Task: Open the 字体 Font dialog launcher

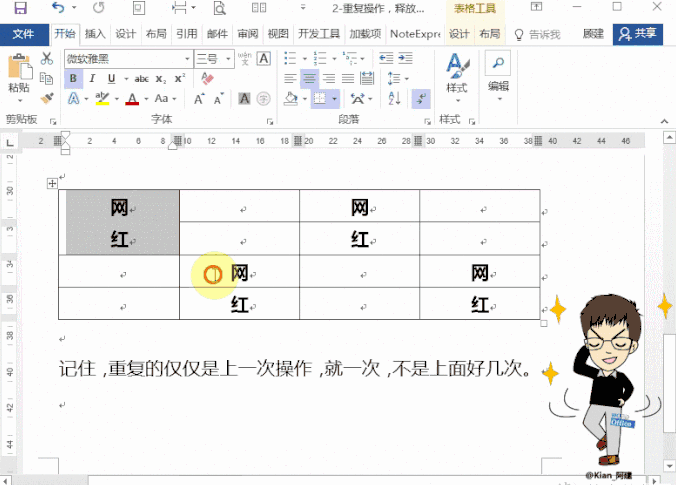Action: point(270,122)
